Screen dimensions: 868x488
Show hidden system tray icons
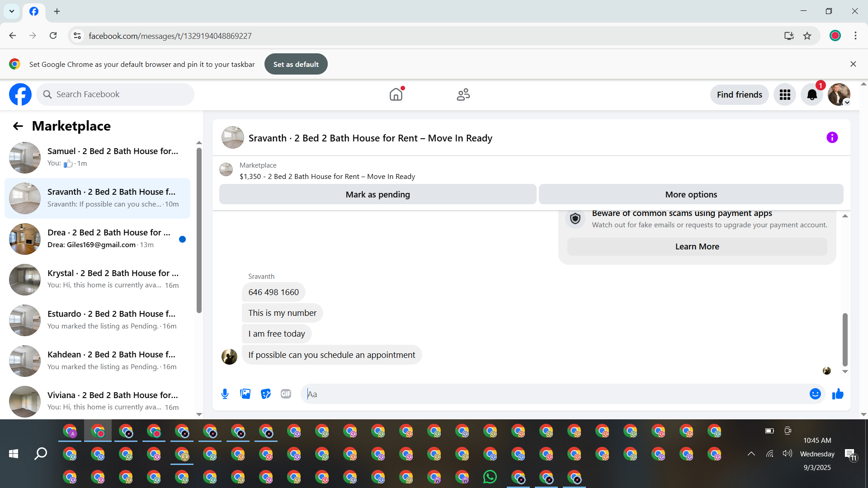tap(751, 454)
